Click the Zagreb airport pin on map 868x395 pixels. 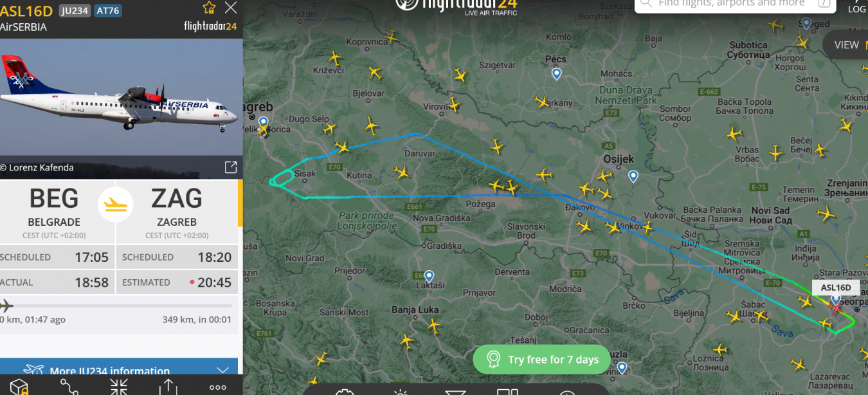(263, 122)
